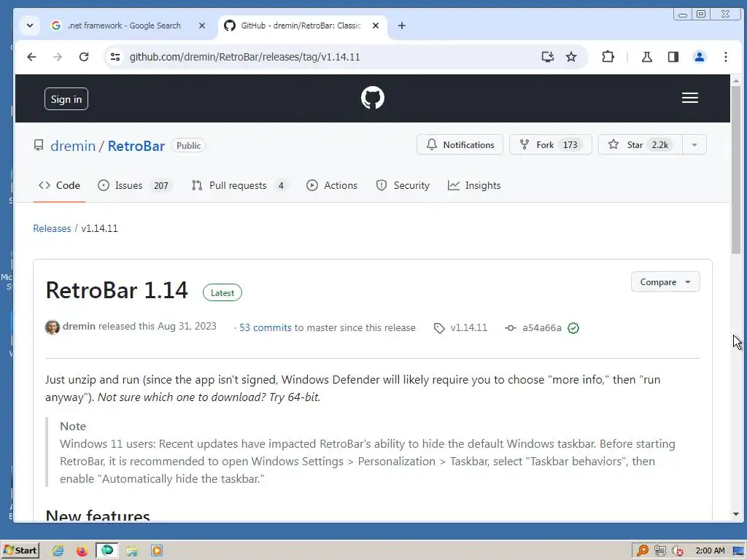Open the dremin owner link
Viewport: 747px width, 560px height.
[x=73, y=146]
